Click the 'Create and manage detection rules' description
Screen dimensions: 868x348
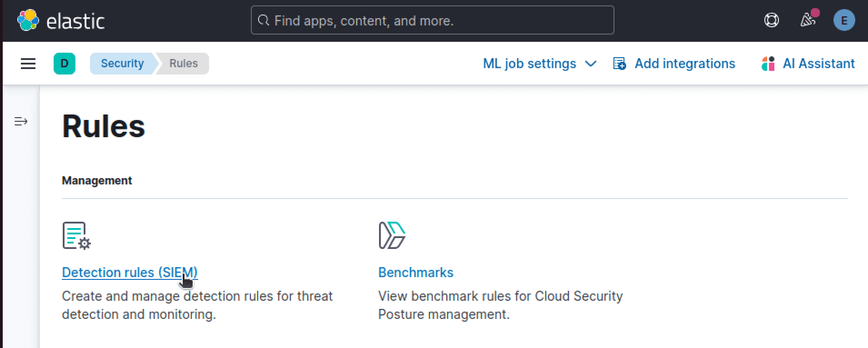pyautogui.click(x=197, y=305)
